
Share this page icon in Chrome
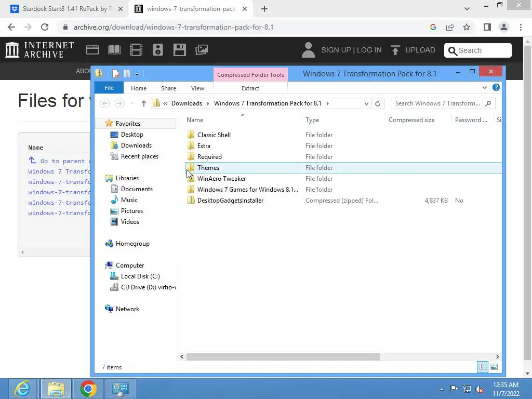(450, 27)
